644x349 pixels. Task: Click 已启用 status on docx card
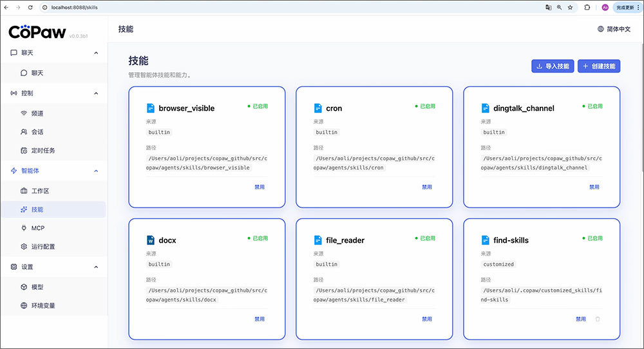[x=258, y=238]
